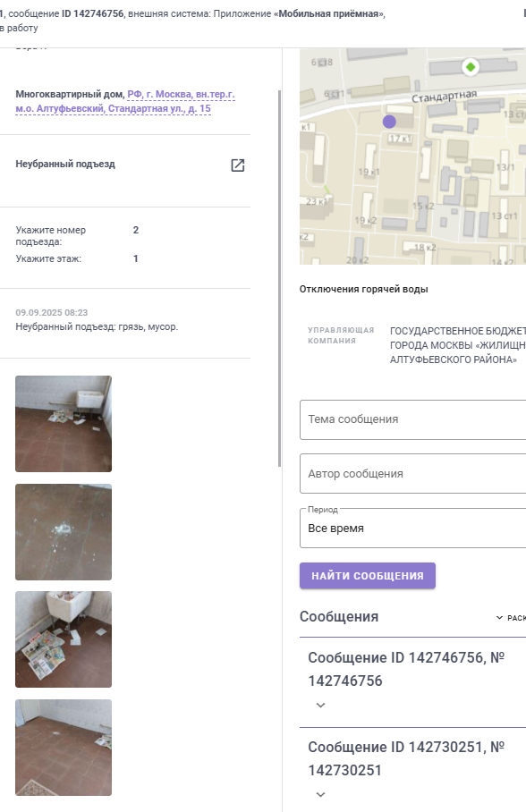
Task: Focus the Автор сообщения input field
Action: tap(413, 474)
